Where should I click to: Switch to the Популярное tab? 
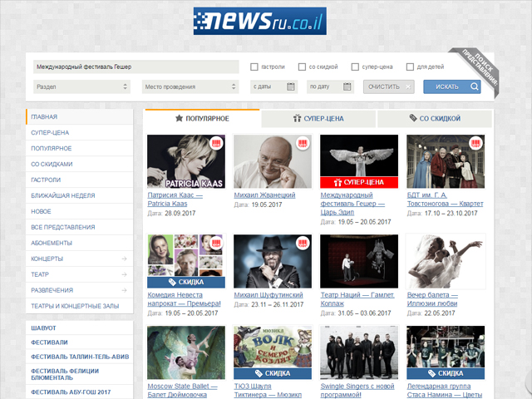202,118
